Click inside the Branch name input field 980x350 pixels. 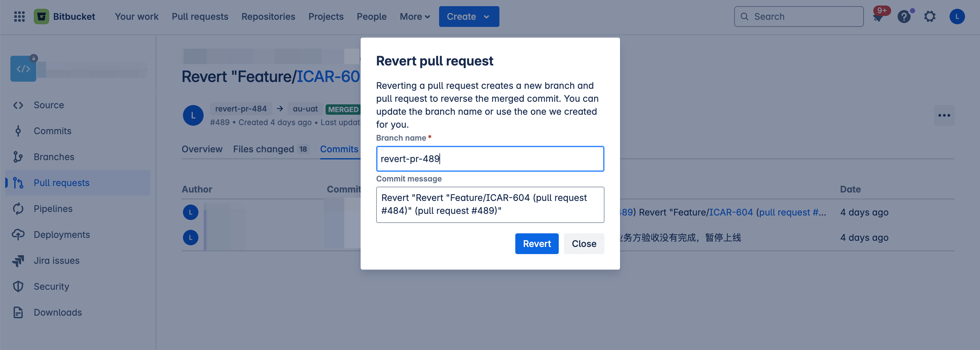pos(490,158)
